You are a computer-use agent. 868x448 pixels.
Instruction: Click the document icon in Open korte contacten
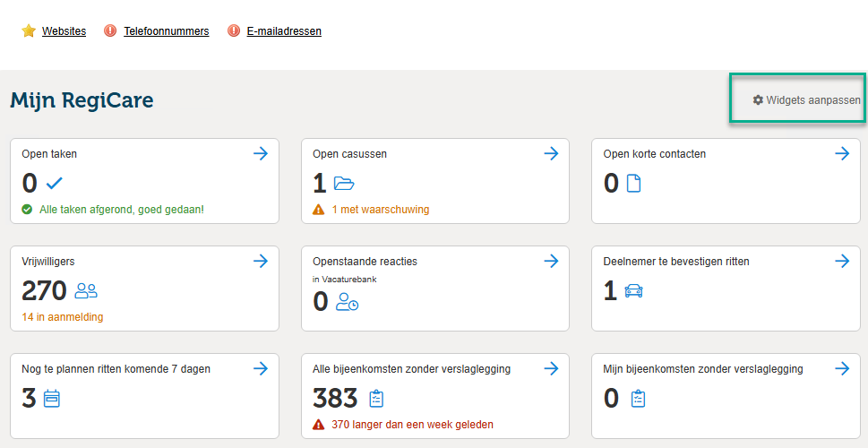tap(633, 184)
